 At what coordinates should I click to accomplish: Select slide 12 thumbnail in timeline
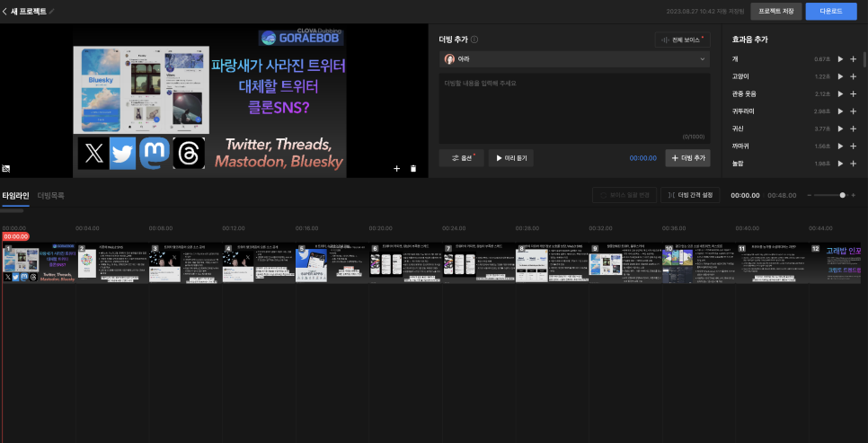coord(837,263)
